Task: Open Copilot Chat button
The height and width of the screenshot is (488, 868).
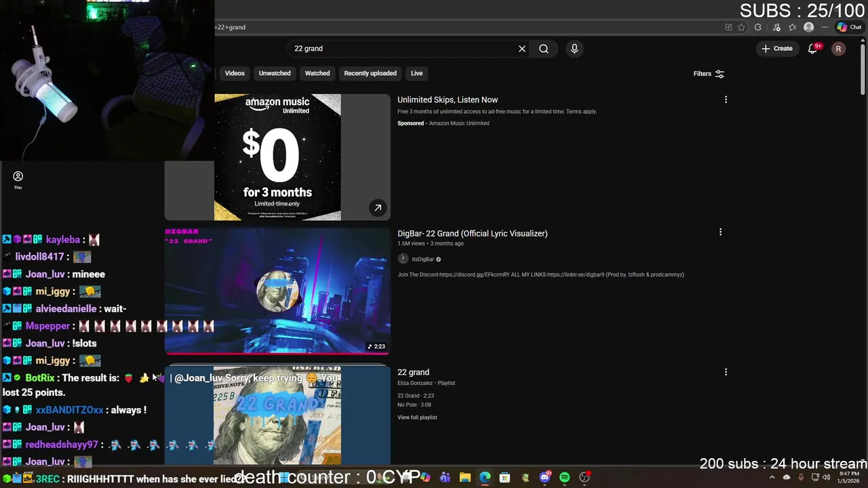Action: [x=849, y=27]
